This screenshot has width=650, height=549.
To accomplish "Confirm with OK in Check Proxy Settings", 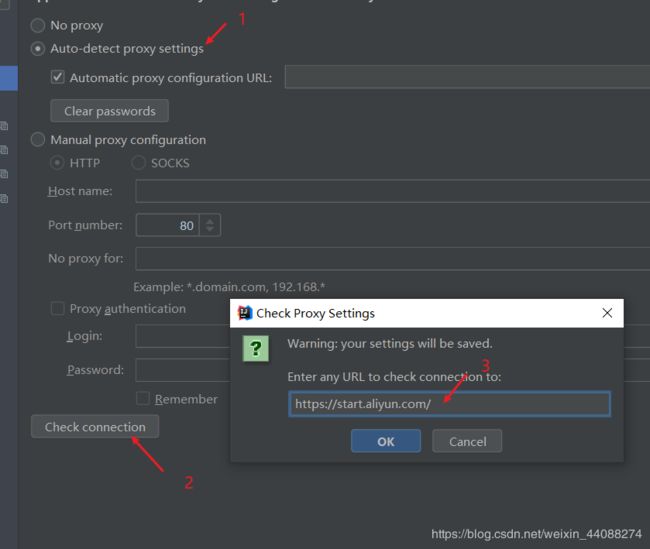I will 386,441.
